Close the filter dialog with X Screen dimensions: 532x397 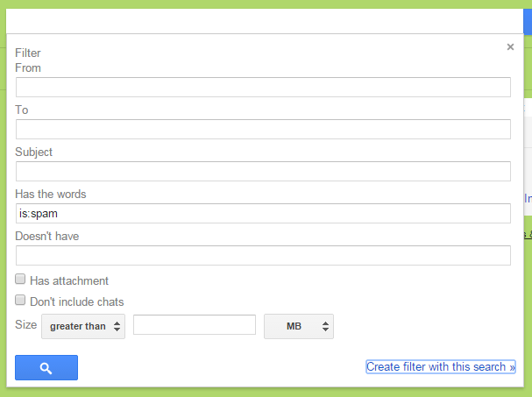point(510,47)
